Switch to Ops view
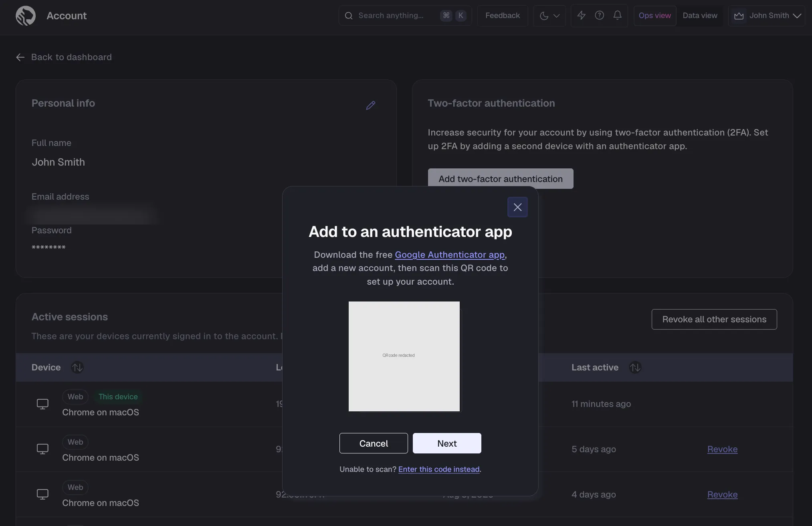 [x=654, y=16]
